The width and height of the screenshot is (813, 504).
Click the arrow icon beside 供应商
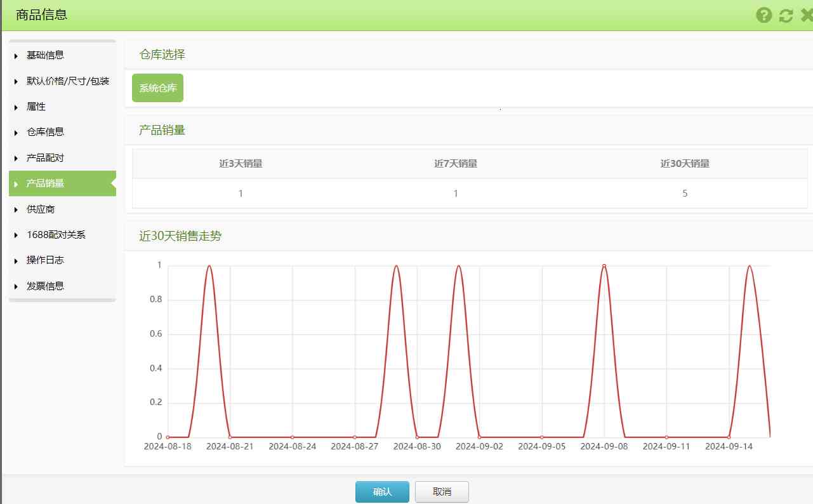[x=16, y=210]
